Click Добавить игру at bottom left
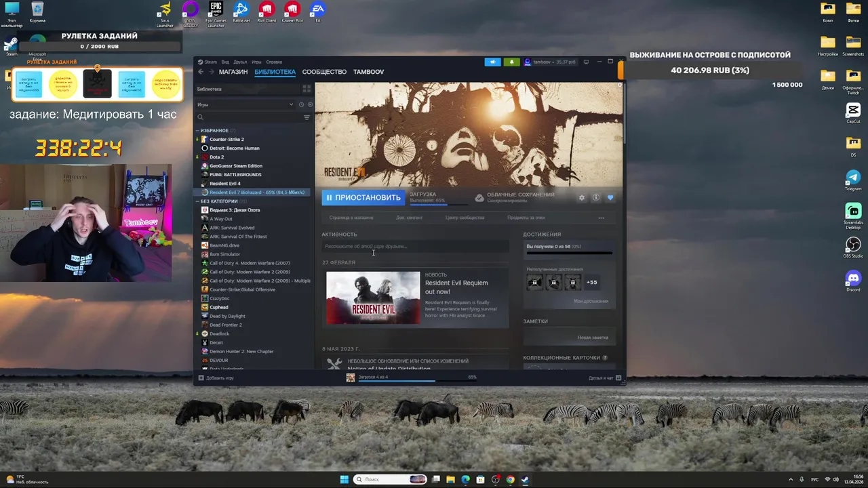The image size is (868, 488). point(216,378)
